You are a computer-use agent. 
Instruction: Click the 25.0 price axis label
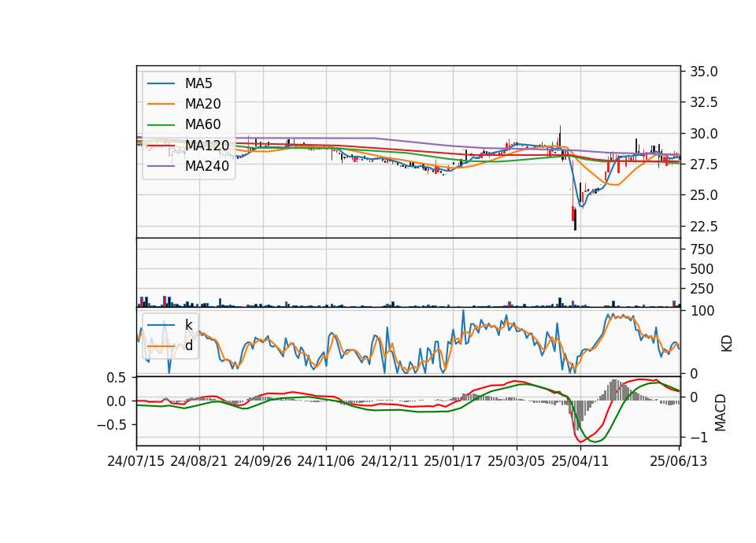(704, 195)
